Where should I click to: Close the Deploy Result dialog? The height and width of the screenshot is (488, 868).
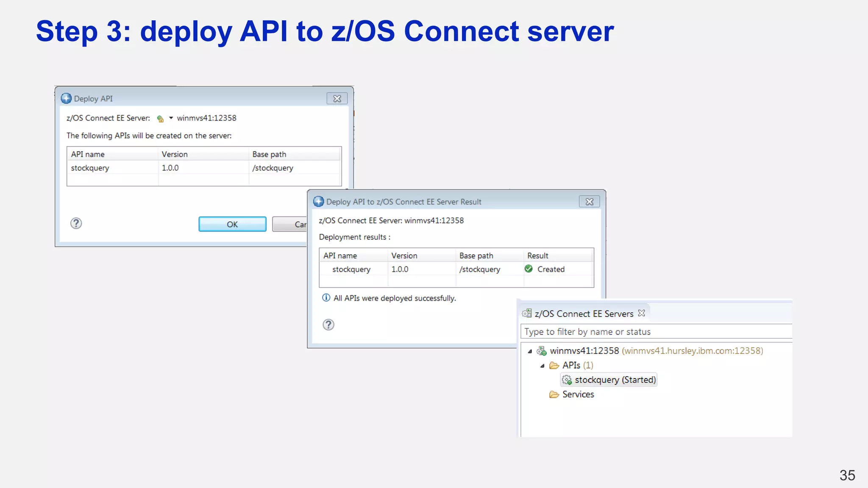point(590,202)
